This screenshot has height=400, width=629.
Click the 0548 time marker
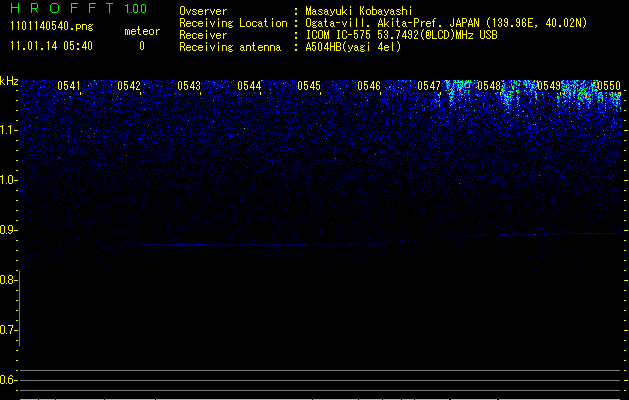tap(489, 86)
